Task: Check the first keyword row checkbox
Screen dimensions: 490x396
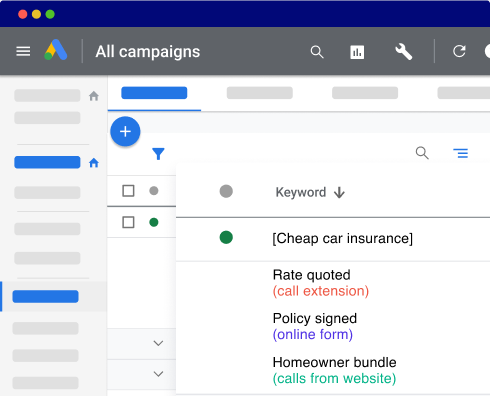Action: [x=128, y=222]
